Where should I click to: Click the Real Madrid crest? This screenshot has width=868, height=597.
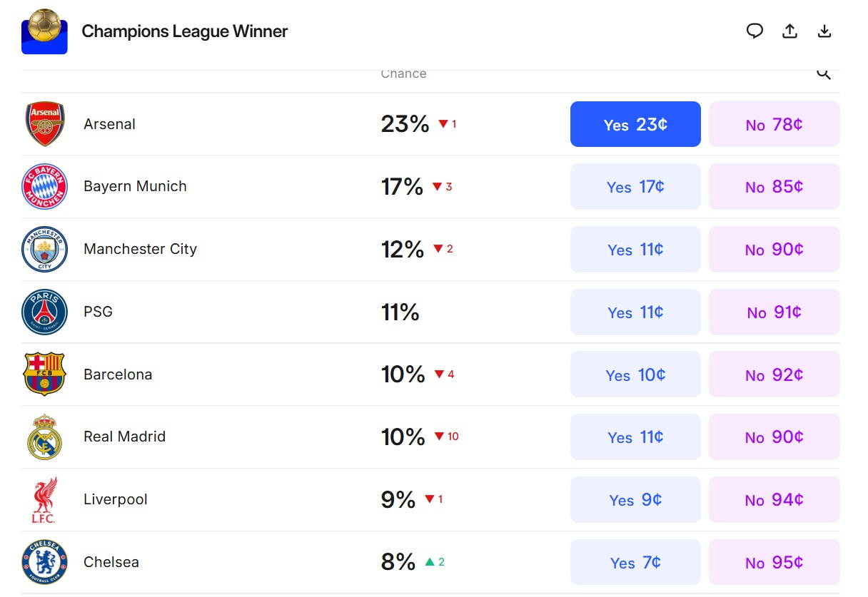[x=45, y=437]
